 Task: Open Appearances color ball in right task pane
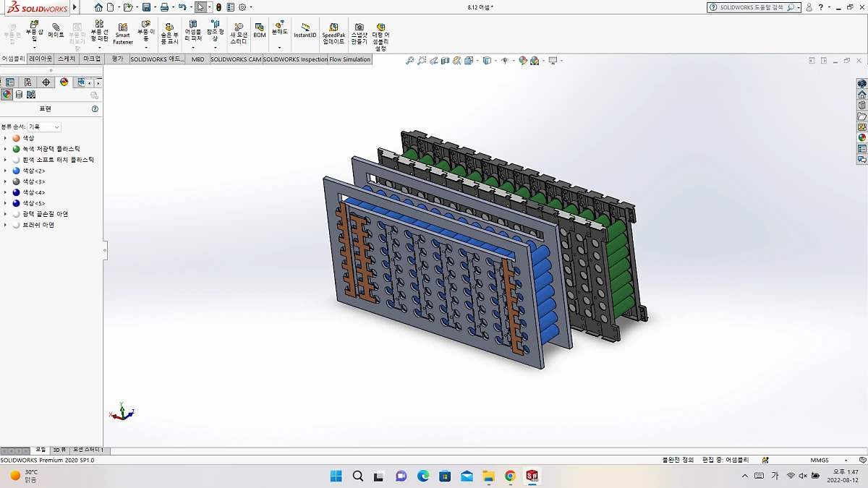[x=861, y=137]
